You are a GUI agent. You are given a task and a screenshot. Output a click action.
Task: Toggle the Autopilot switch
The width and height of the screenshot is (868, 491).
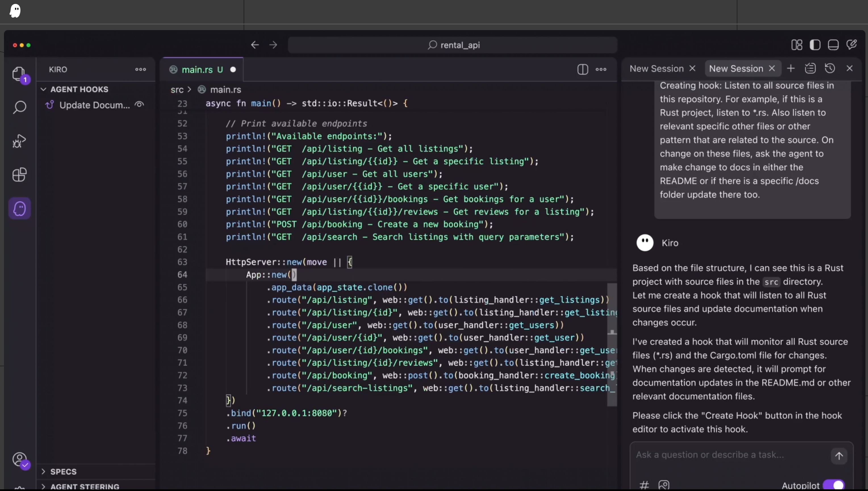[x=834, y=485]
